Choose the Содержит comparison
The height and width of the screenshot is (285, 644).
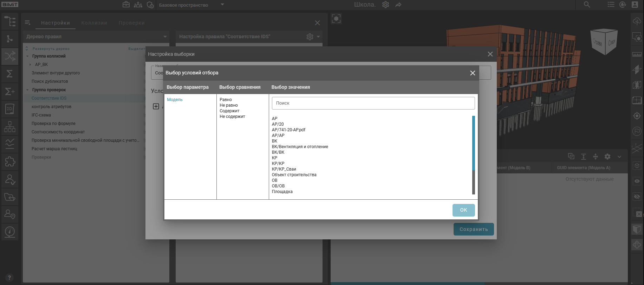(x=229, y=111)
